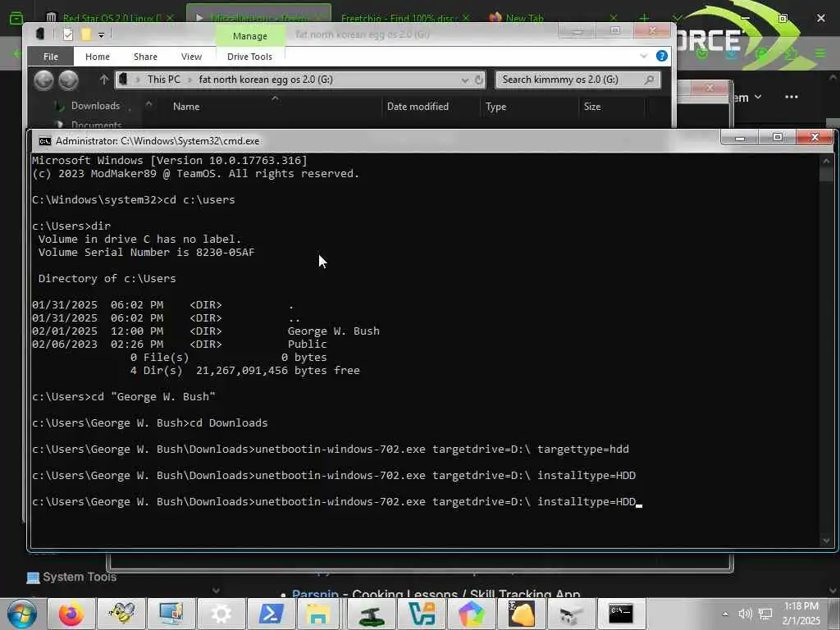
Task: Sort by the Date modified column
Action: (418, 107)
